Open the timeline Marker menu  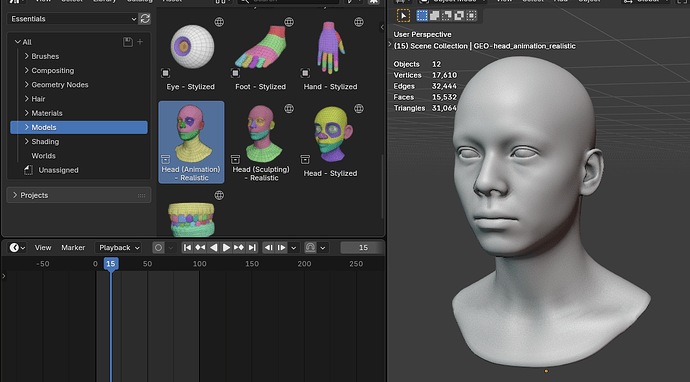point(73,248)
